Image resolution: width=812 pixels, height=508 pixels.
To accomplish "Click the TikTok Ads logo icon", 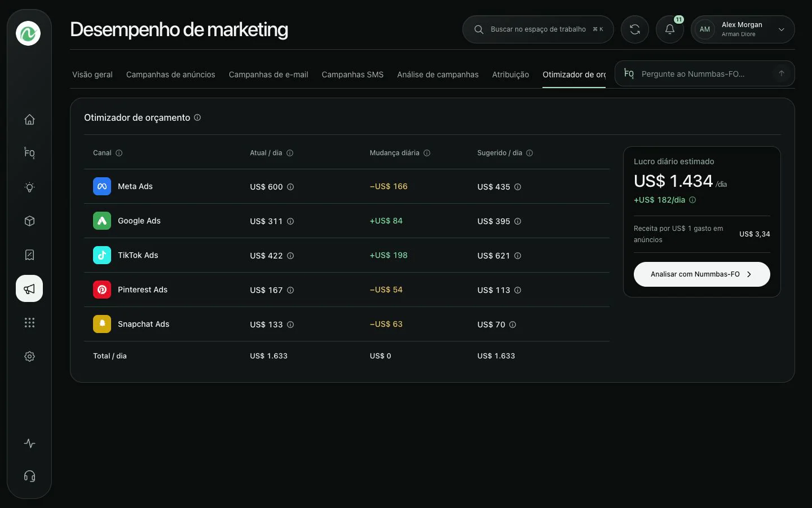I will click(102, 255).
